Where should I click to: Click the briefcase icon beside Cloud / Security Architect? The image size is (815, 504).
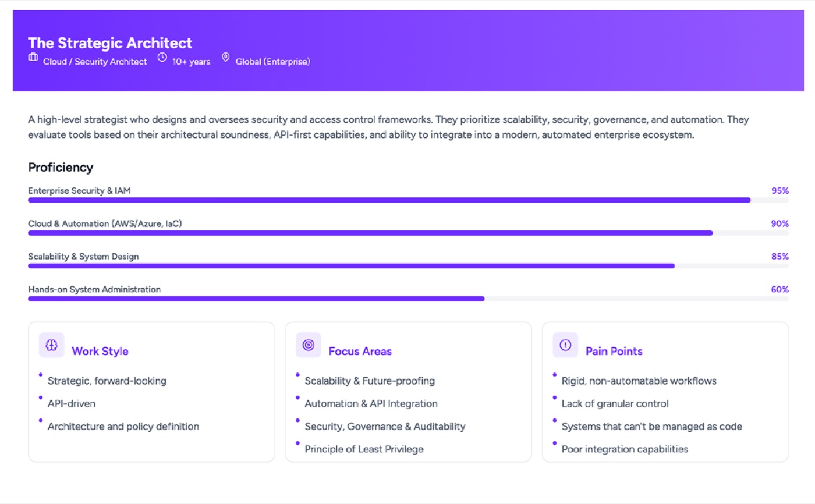pyautogui.click(x=33, y=58)
